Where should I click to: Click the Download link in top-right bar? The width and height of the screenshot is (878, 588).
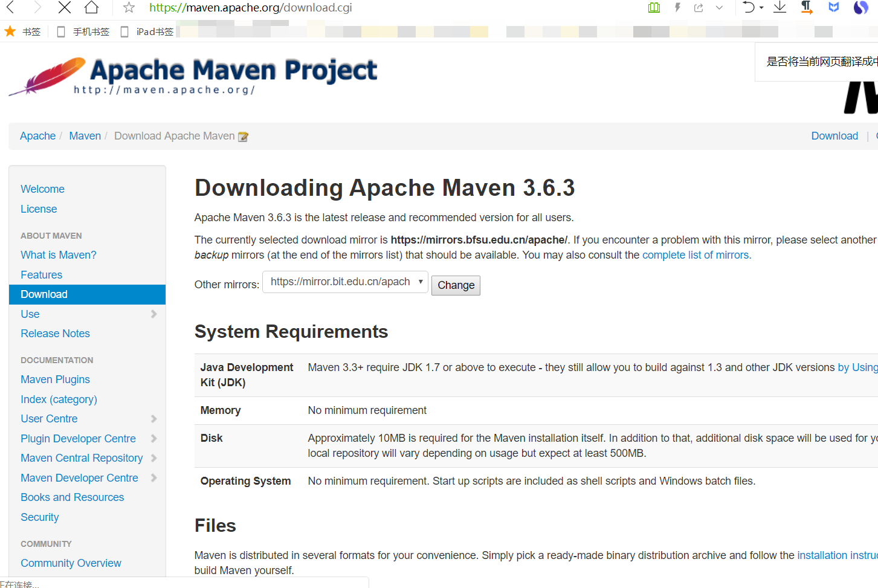(834, 136)
